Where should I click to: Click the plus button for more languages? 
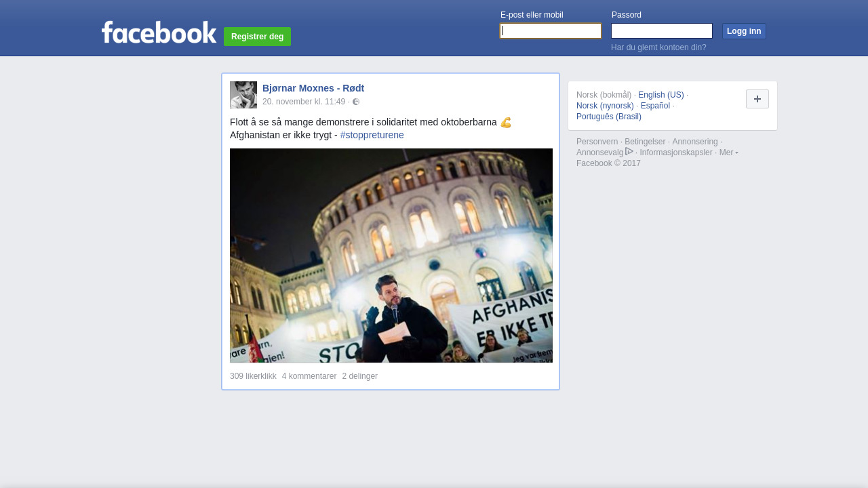coord(757,99)
